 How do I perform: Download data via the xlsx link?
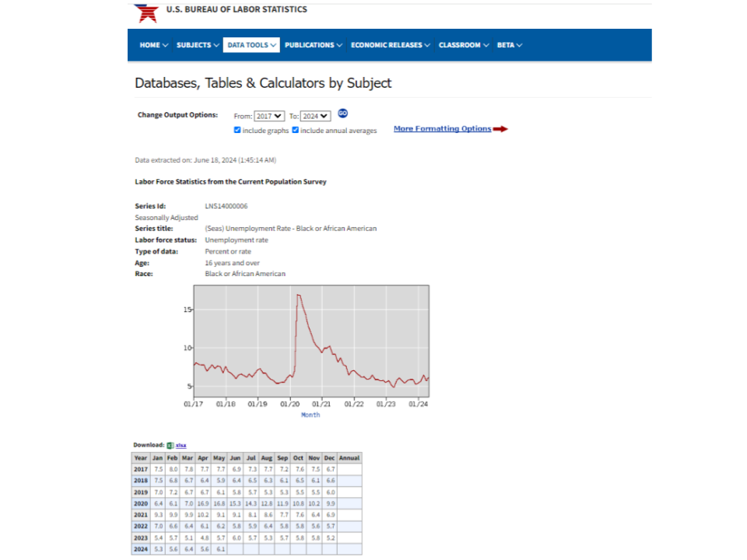point(181,445)
